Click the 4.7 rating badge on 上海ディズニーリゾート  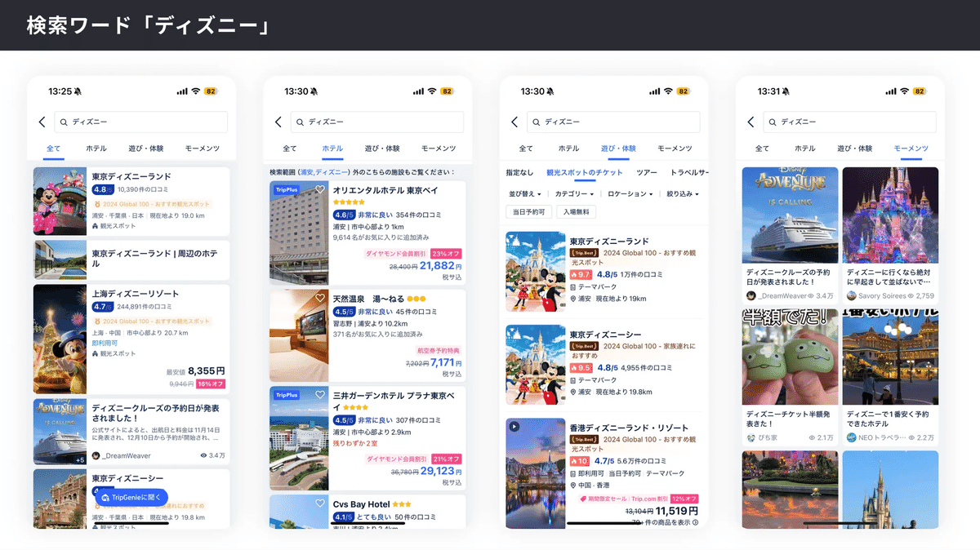102,307
